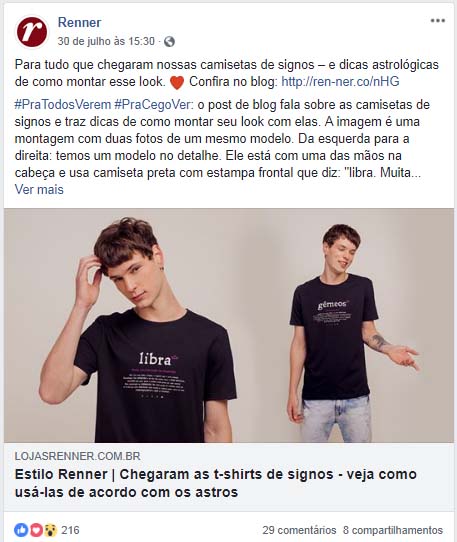
Task: Click the public globe privacy icon
Action: (169, 41)
